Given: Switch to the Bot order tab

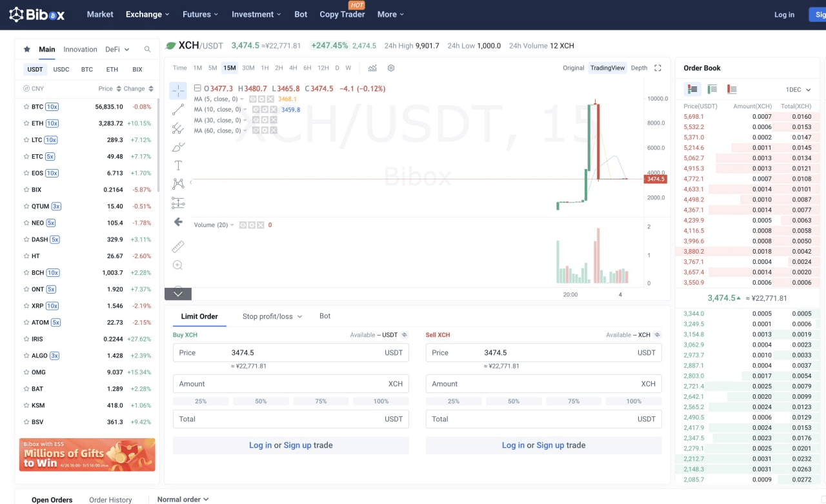Looking at the screenshot, I should 325,316.
